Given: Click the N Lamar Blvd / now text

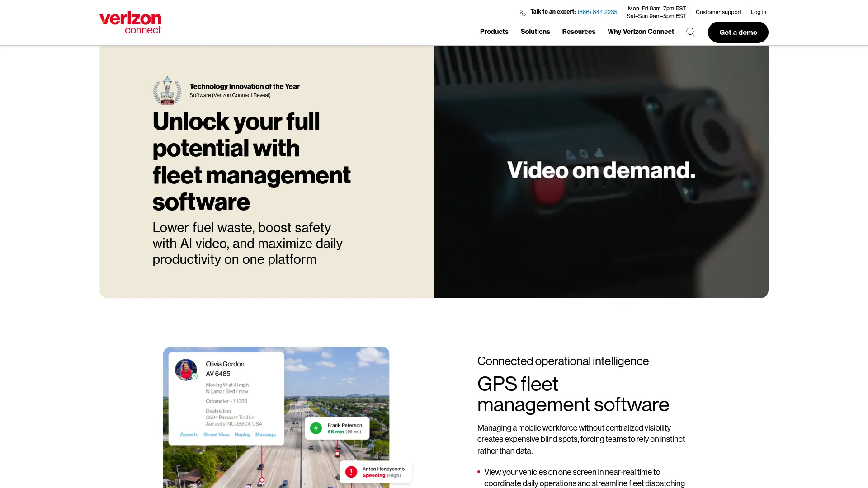Looking at the screenshot, I should (x=227, y=391).
